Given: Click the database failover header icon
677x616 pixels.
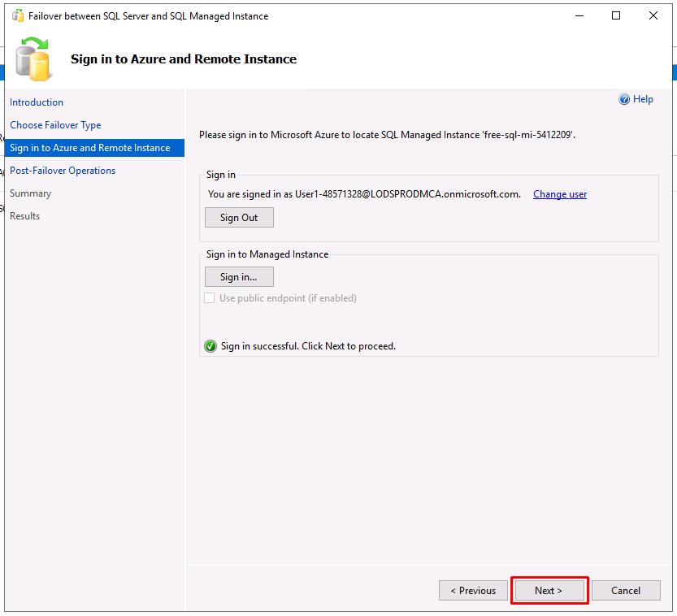Looking at the screenshot, I should coord(33,59).
